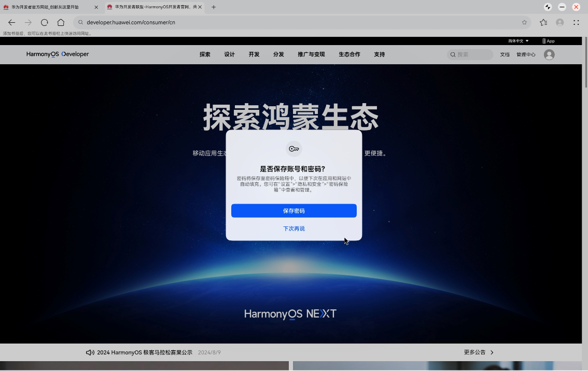Click the HarmonyOS NEXT banner text
588x371 pixels.
pyautogui.click(x=290, y=314)
